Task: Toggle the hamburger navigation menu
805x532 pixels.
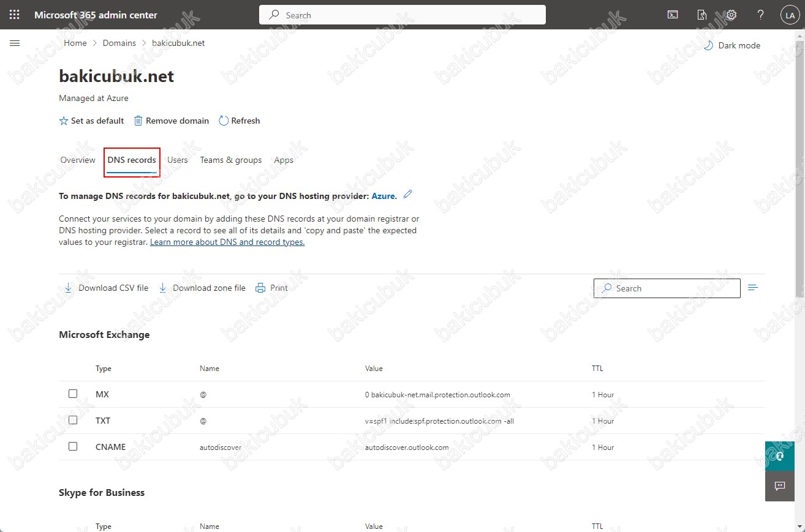Action: [x=15, y=43]
